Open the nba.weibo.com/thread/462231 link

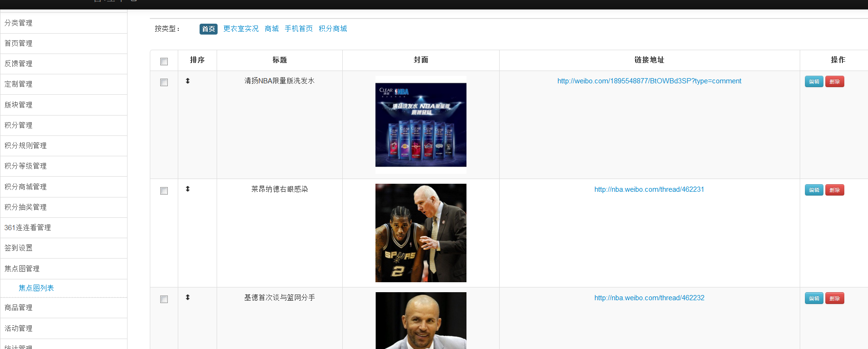pyautogui.click(x=649, y=189)
